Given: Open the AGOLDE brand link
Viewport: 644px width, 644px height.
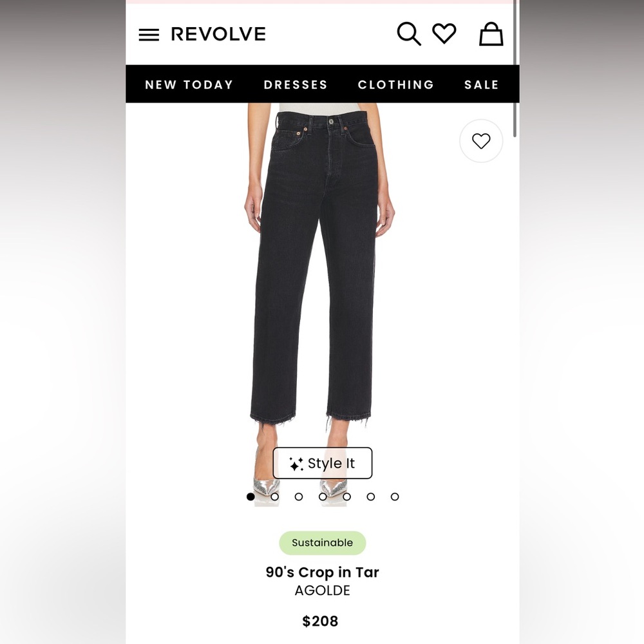Looking at the screenshot, I should coord(323,591).
